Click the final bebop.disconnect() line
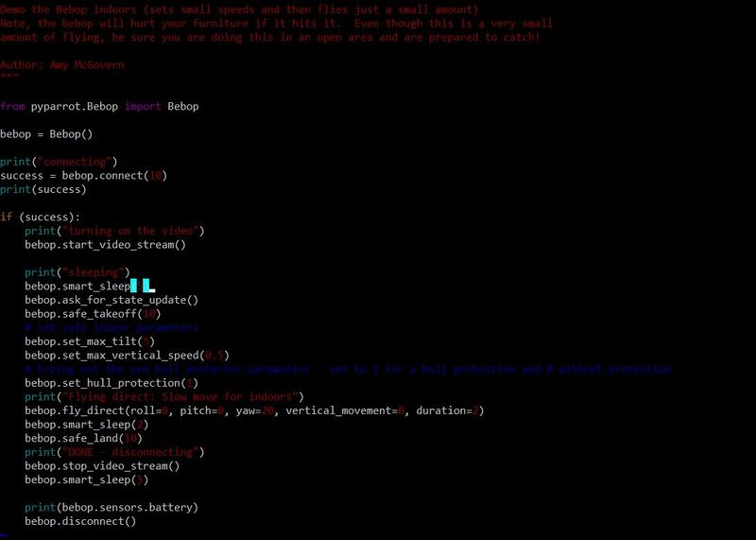Screen dimensions: 756x540 tap(80, 521)
